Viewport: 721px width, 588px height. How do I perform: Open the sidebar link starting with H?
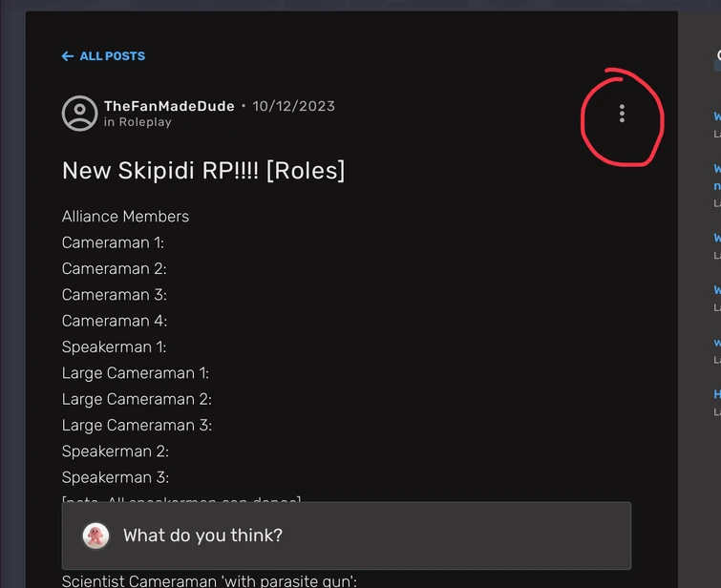[717, 394]
